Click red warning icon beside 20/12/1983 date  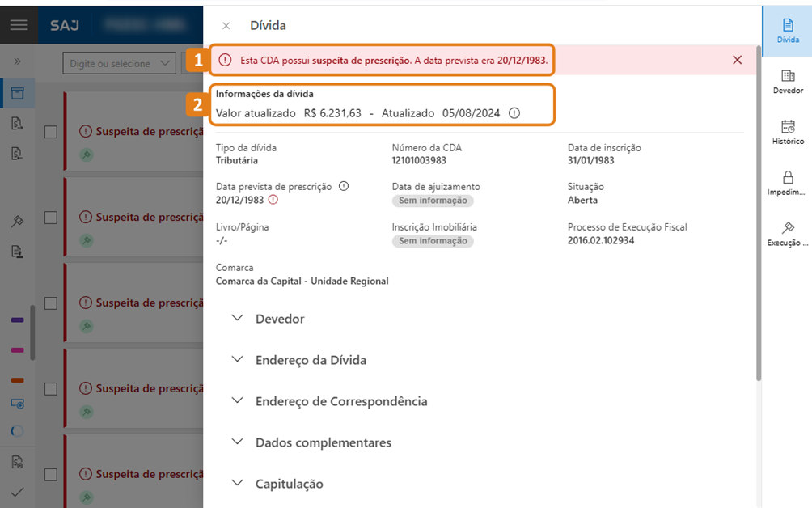click(x=273, y=200)
